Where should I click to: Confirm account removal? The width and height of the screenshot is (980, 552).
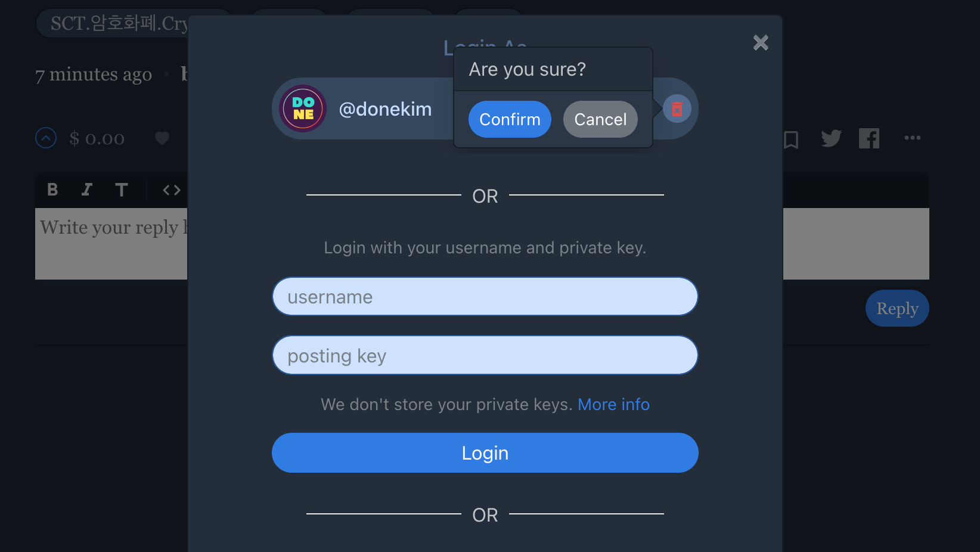(510, 119)
